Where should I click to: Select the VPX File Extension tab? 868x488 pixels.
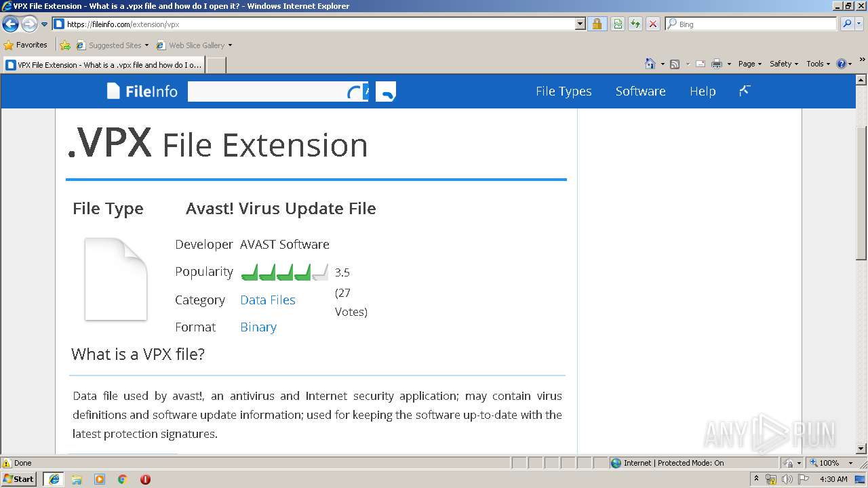pyautogui.click(x=103, y=65)
